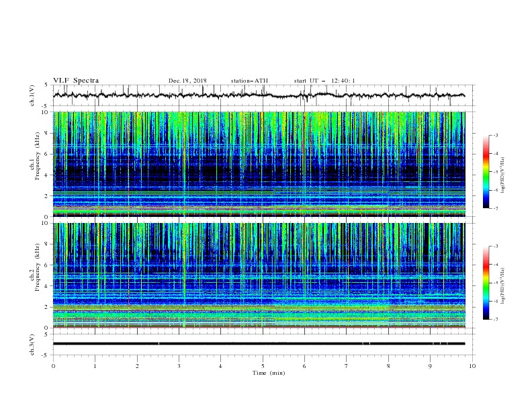Viewport: 532px width, 411px height.
Task: Click the 'ch.1(V)' waveform axis label
Action: coord(32,95)
